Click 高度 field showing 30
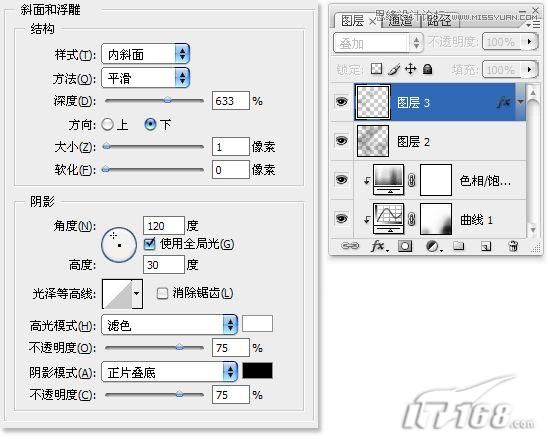 pos(164,265)
